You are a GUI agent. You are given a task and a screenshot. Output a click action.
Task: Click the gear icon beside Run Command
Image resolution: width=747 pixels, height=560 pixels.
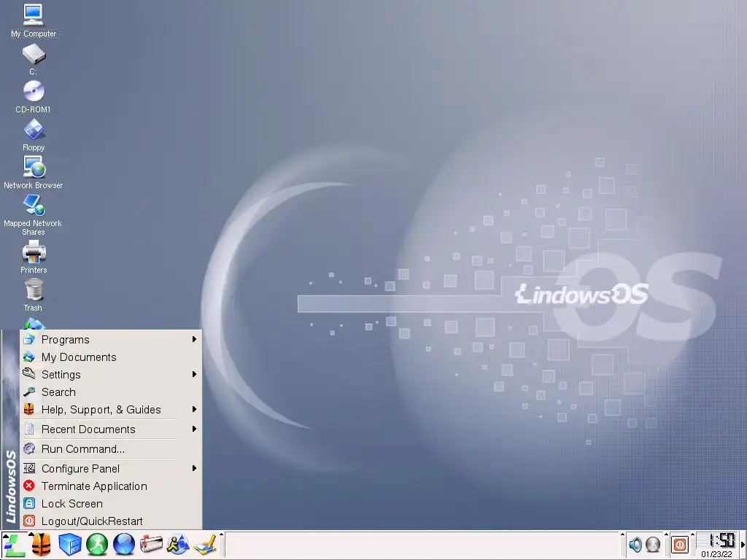29,448
